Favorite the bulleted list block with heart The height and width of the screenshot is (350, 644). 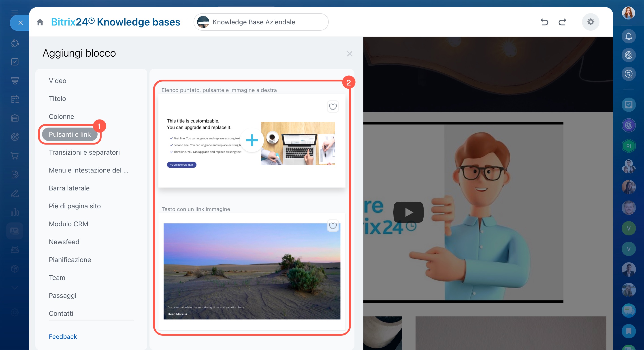tap(333, 107)
